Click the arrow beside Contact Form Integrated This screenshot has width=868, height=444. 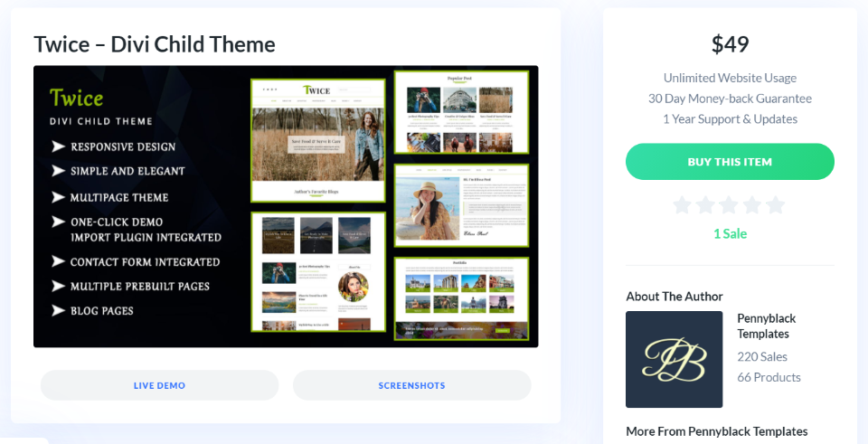[x=58, y=260]
